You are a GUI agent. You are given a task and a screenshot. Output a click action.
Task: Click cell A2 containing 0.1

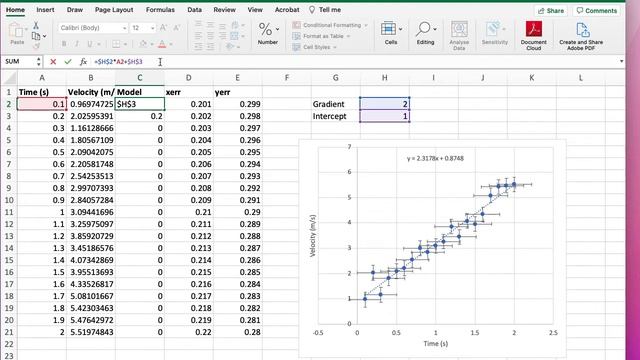(x=42, y=104)
